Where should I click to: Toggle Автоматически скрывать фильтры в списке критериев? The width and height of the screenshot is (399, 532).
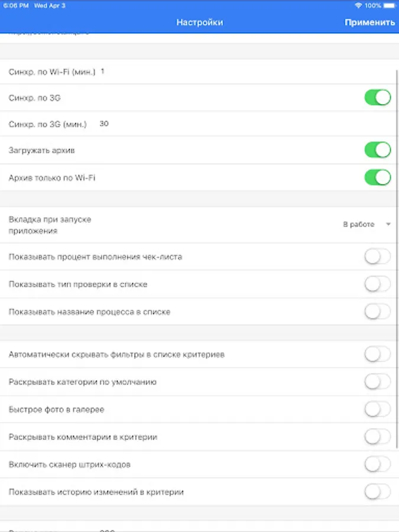click(x=378, y=354)
